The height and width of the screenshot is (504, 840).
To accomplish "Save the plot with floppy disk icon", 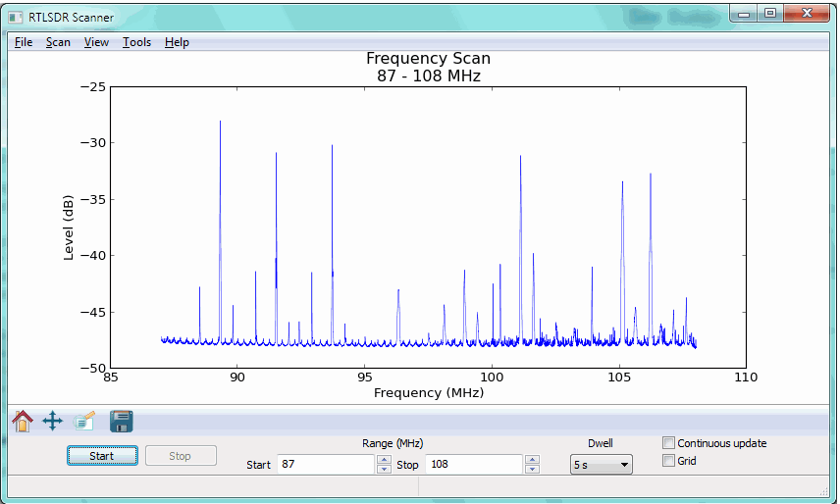I will (122, 421).
